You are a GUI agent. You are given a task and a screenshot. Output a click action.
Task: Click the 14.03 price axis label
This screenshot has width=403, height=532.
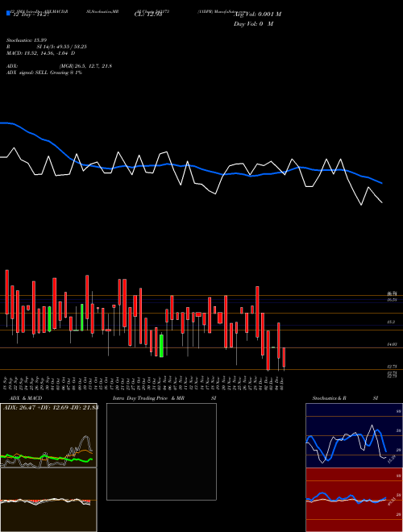(x=393, y=344)
